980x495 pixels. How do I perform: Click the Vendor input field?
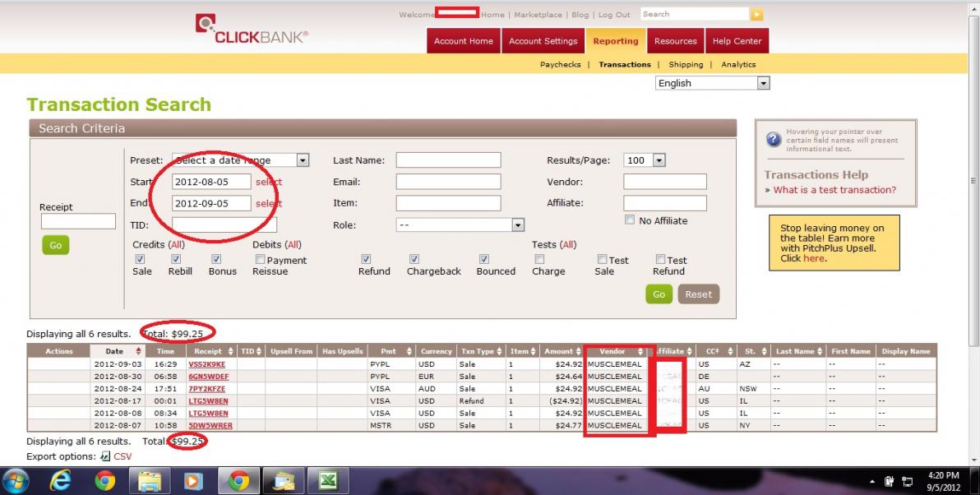(665, 182)
